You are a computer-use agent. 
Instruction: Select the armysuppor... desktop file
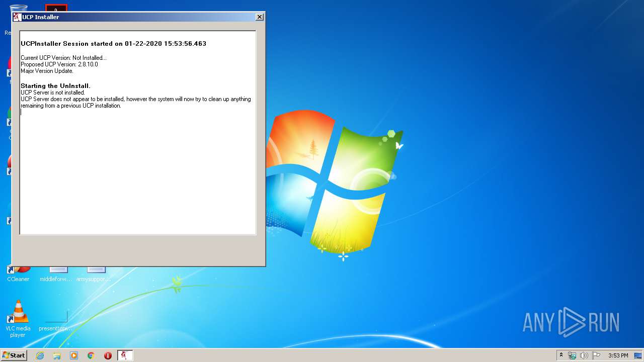coord(94,275)
